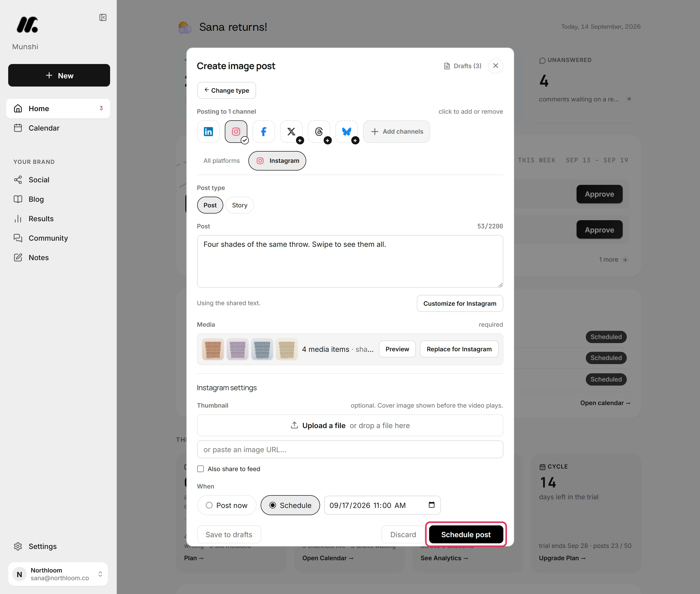Add the Bluesky channel
The width and height of the screenshot is (700, 594).
tap(346, 132)
